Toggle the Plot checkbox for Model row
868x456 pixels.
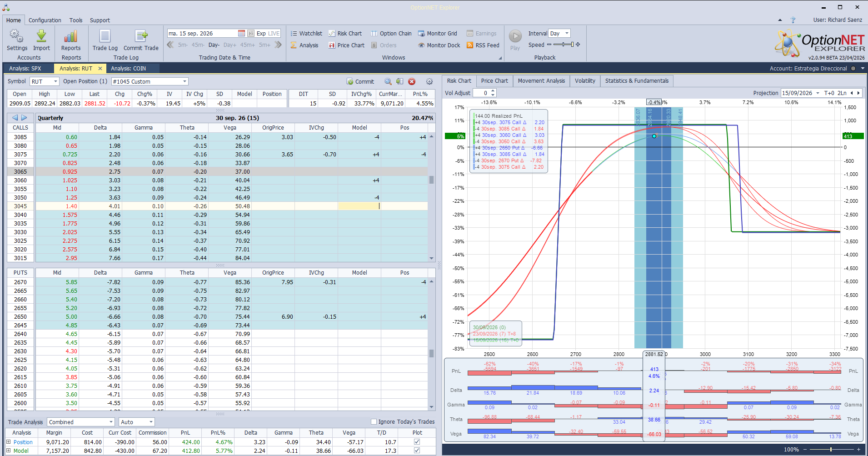pos(417,451)
